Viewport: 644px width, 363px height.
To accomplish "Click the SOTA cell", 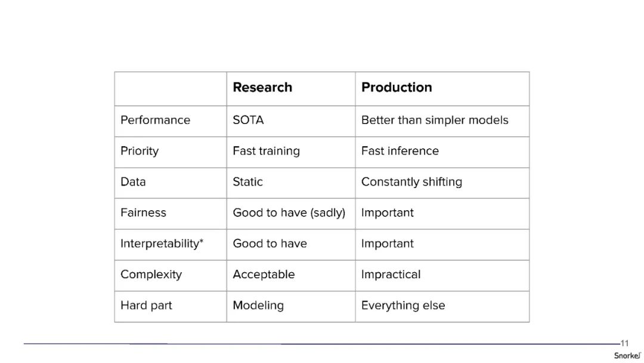I will (x=248, y=120).
